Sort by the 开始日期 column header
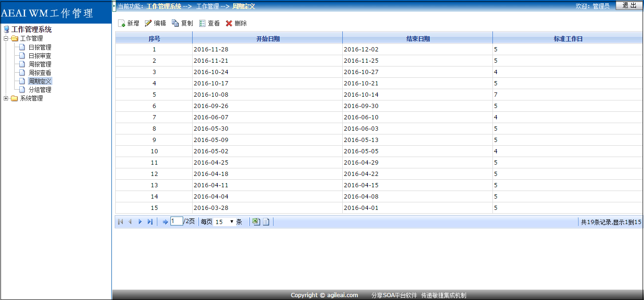 268,39
